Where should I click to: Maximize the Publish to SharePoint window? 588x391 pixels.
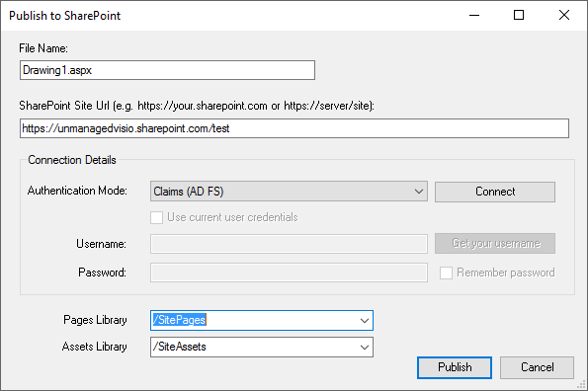[519, 15]
